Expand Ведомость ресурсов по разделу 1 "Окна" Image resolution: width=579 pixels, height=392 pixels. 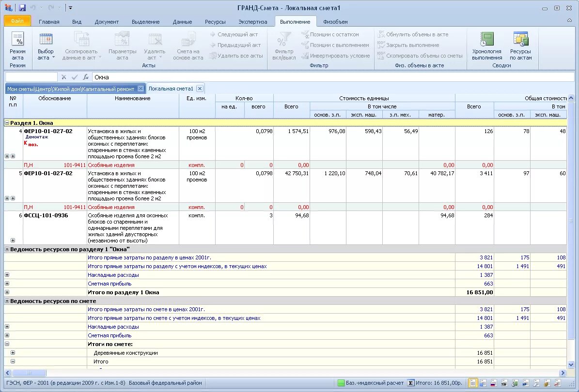tap(7, 249)
